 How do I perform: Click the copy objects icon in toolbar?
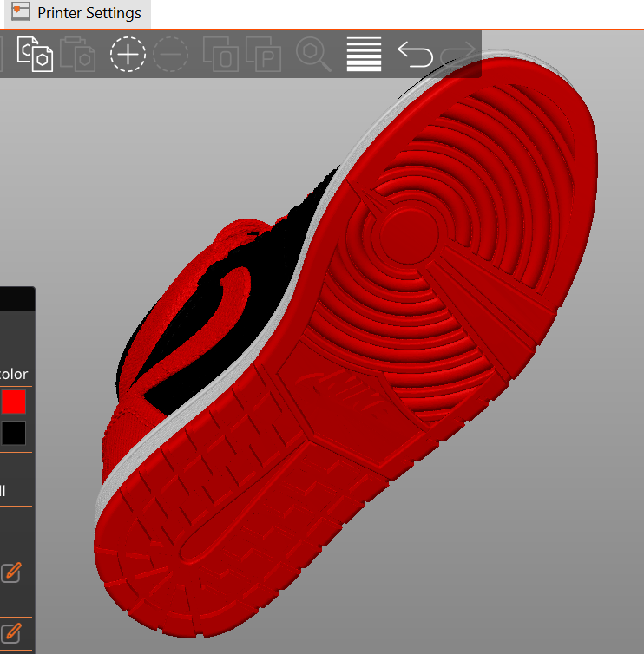point(36,55)
